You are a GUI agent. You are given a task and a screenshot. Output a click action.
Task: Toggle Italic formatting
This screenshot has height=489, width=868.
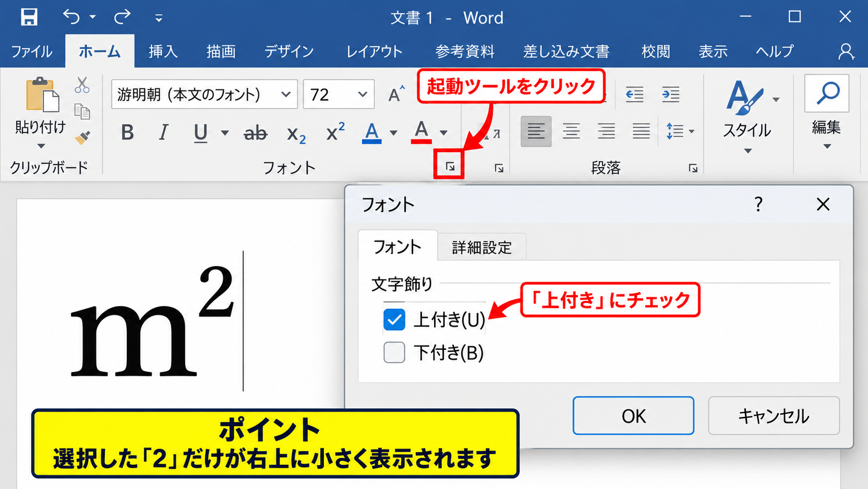tap(164, 133)
